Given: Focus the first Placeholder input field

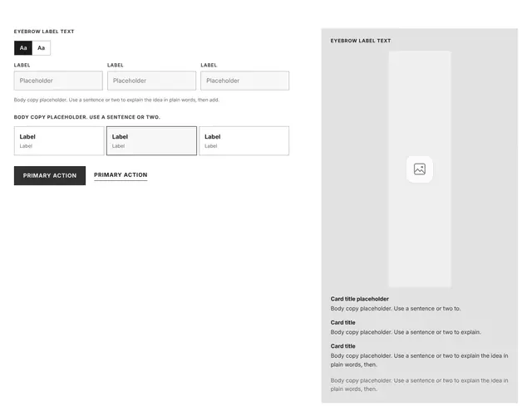Looking at the screenshot, I should 58,81.
